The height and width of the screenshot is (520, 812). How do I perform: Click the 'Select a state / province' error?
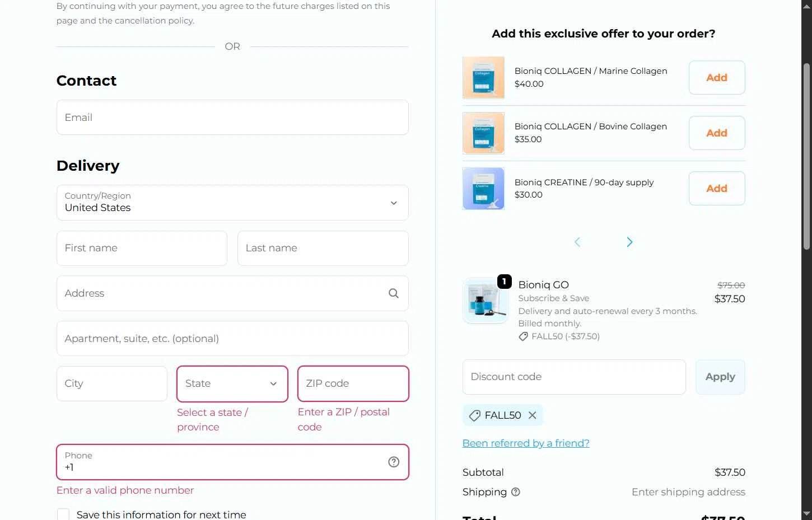coord(213,420)
